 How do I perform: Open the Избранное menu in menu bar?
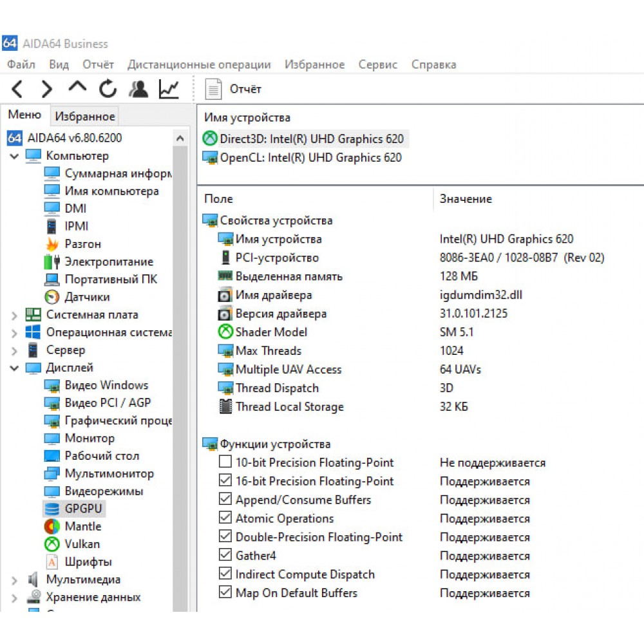(x=315, y=64)
